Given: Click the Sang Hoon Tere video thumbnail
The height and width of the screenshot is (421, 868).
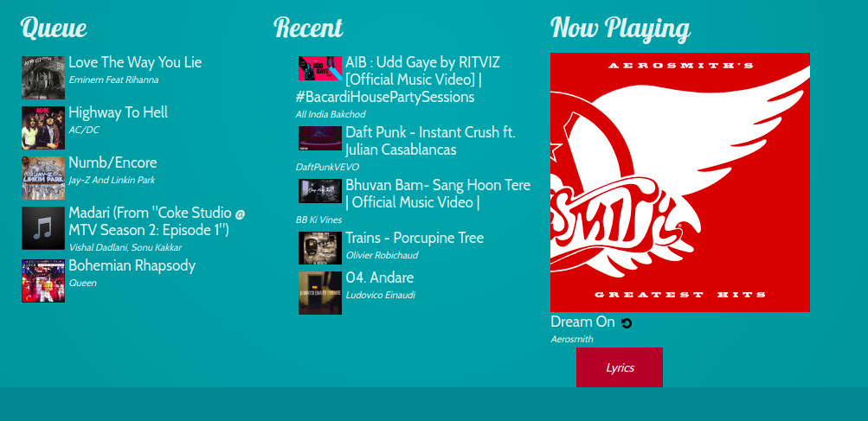Looking at the screenshot, I should [x=320, y=191].
